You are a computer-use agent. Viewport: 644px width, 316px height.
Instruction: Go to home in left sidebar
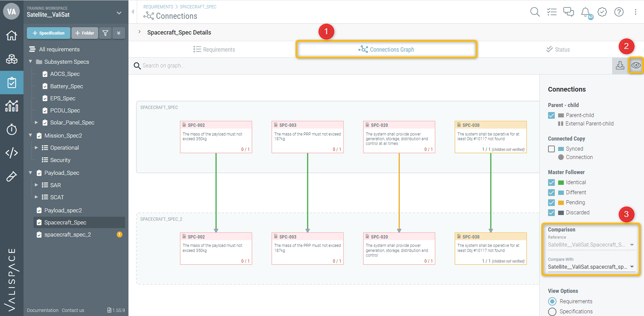[x=12, y=35]
